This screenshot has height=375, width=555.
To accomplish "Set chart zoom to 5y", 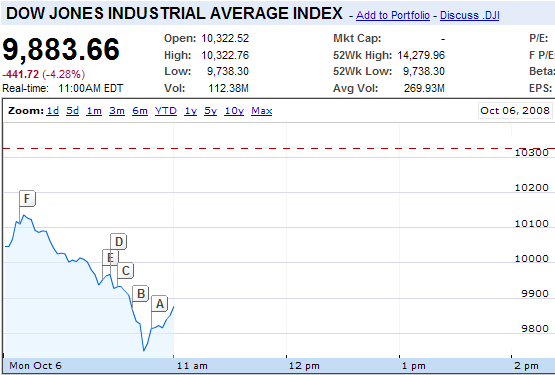I will 210,111.
